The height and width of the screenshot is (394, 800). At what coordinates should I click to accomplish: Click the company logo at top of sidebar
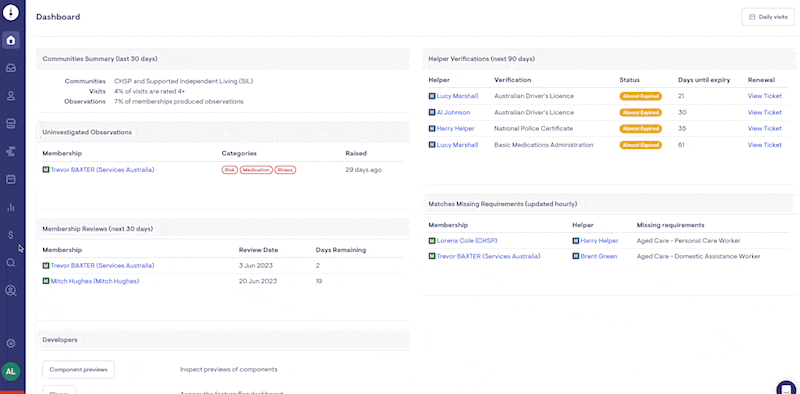pos(11,12)
